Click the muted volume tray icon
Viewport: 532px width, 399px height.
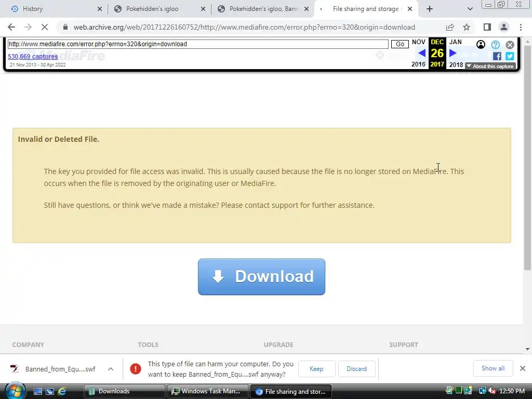click(492, 391)
